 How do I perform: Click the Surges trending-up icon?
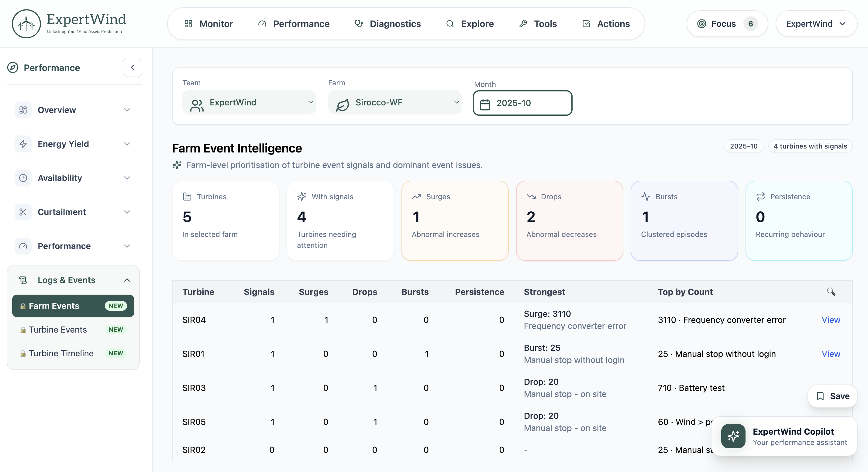(417, 197)
